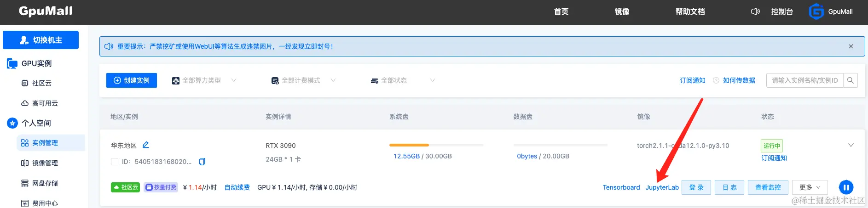
Task: Go to 首页 in top navigation
Action: pyautogui.click(x=561, y=11)
